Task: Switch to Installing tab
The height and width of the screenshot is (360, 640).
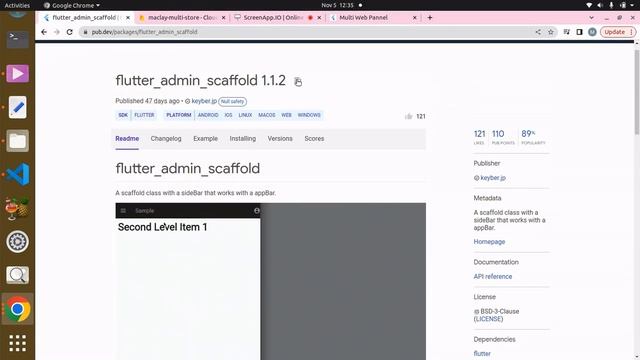Action: [x=242, y=139]
